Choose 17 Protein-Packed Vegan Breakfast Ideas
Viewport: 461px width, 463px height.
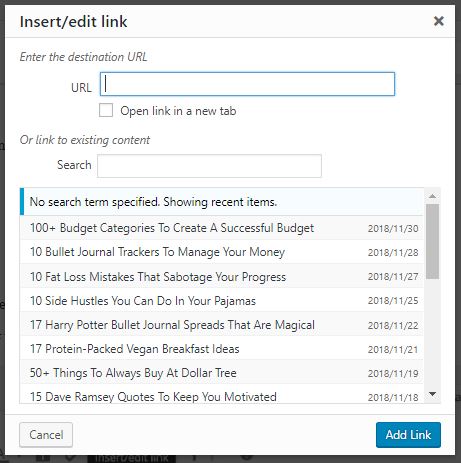click(x=222, y=349)
